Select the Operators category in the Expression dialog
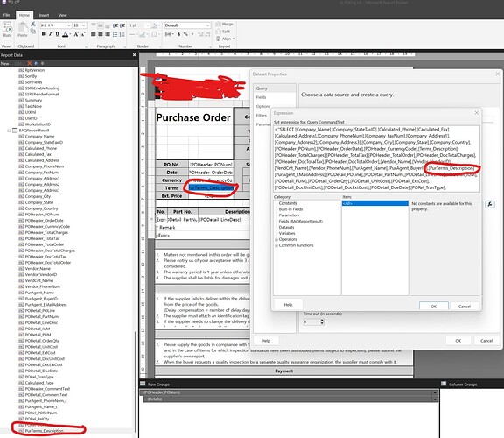The width and height of the screenshot is (504, 438). click(x=288, y=239)
